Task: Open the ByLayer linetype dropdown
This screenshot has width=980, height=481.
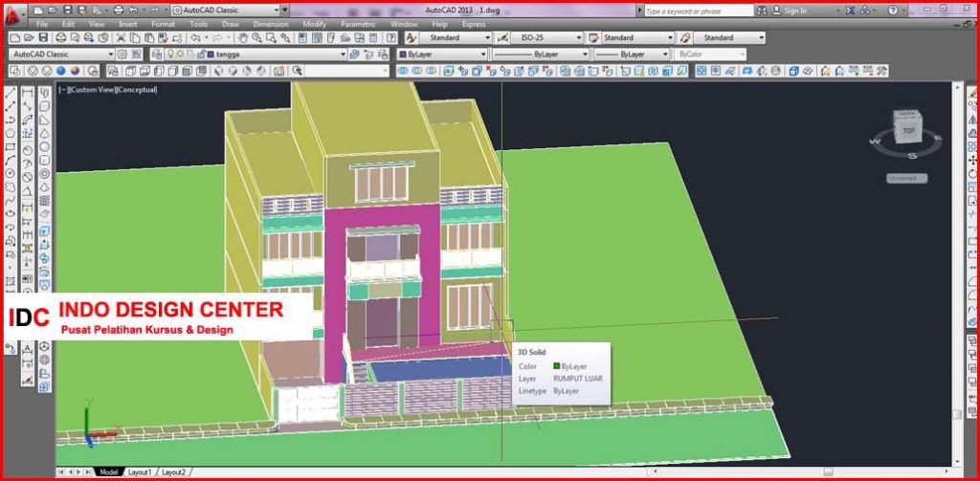Action: (541, 55)
